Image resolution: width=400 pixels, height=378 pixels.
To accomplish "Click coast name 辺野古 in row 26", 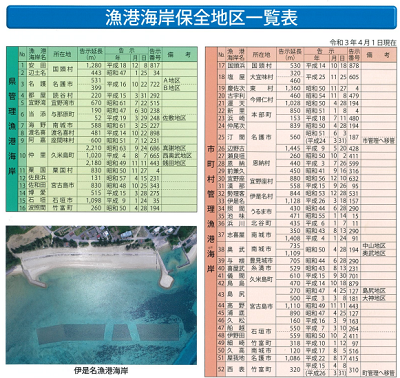I will [x=236, y=148].
